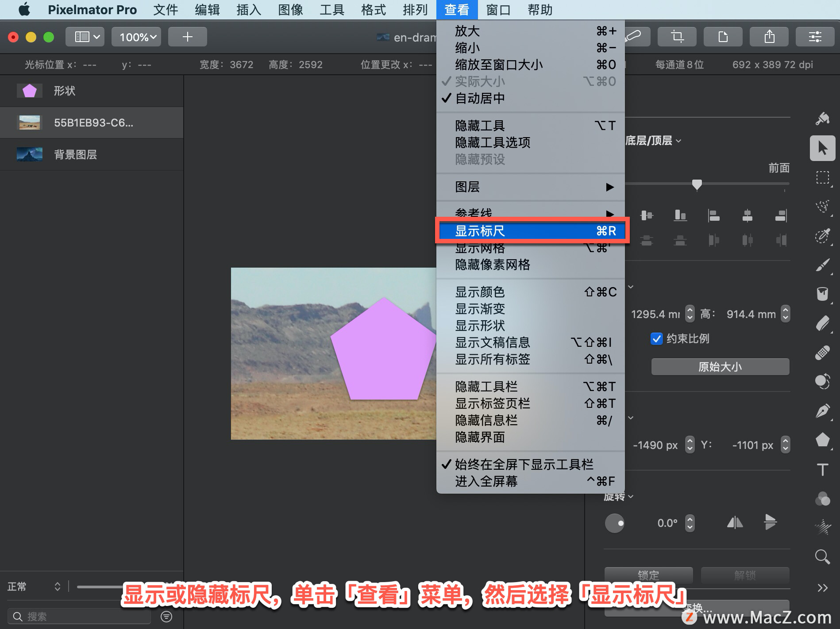The height and width of the screenshot is (629, 840).
Task: Click the document page icon in toolbar
Action: (723, 37)
